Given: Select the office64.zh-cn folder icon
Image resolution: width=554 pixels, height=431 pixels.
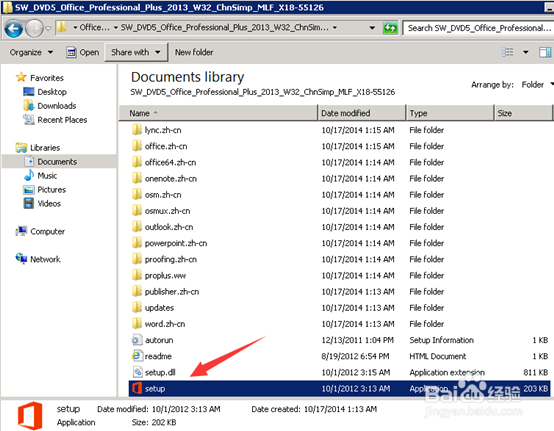Looking at the screenshot, I should coord(137,162).
